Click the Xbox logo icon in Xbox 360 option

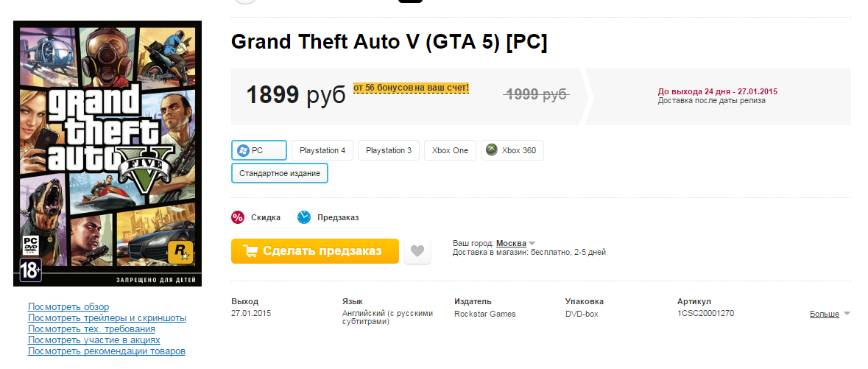click(492, 150)
